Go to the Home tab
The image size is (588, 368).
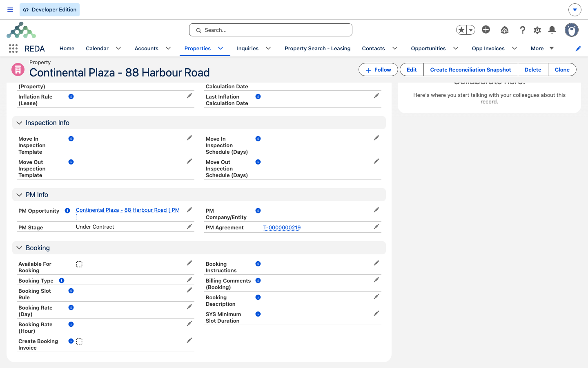pos(67,48)
